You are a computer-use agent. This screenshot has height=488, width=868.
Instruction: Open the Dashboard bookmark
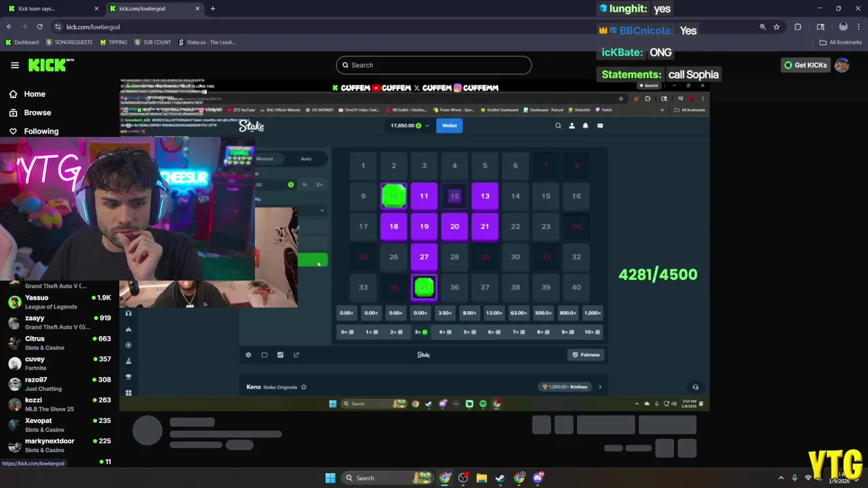pyautogui.click(x=22, y=42)
